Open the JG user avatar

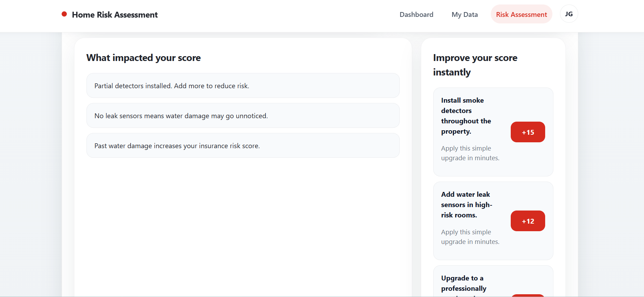click(569, 14)
